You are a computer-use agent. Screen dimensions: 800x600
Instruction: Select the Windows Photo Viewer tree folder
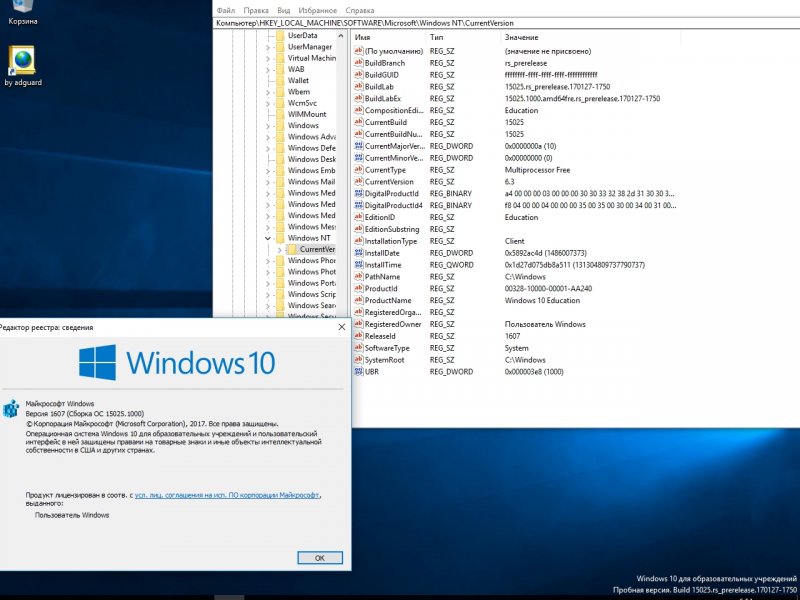311,272
